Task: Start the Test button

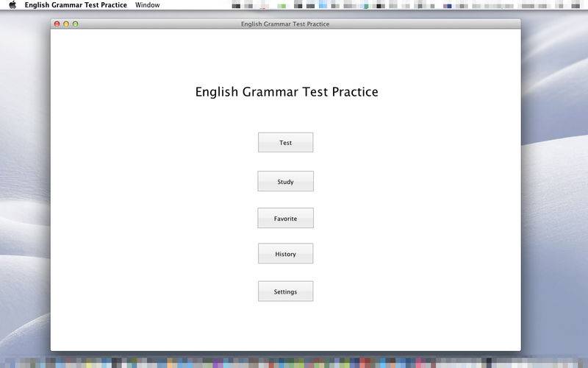Action: (x=285, y=142)
